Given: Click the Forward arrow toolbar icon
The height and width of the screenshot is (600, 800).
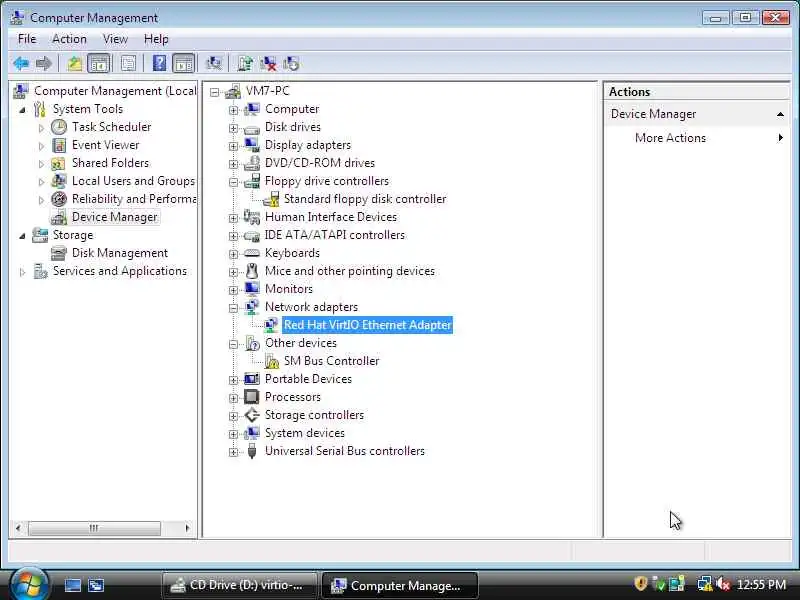Looking at the screenshot, I should pos(44,64).
